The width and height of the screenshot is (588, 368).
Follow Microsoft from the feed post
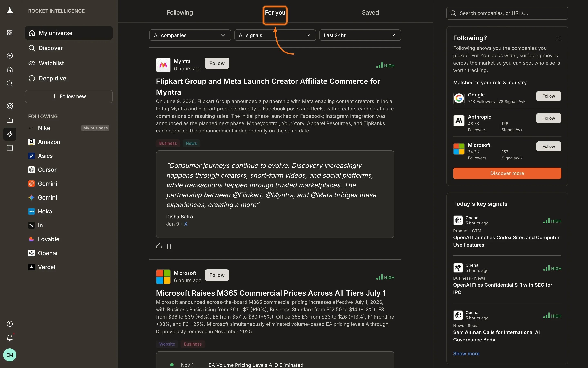click(x=217, y=275)
